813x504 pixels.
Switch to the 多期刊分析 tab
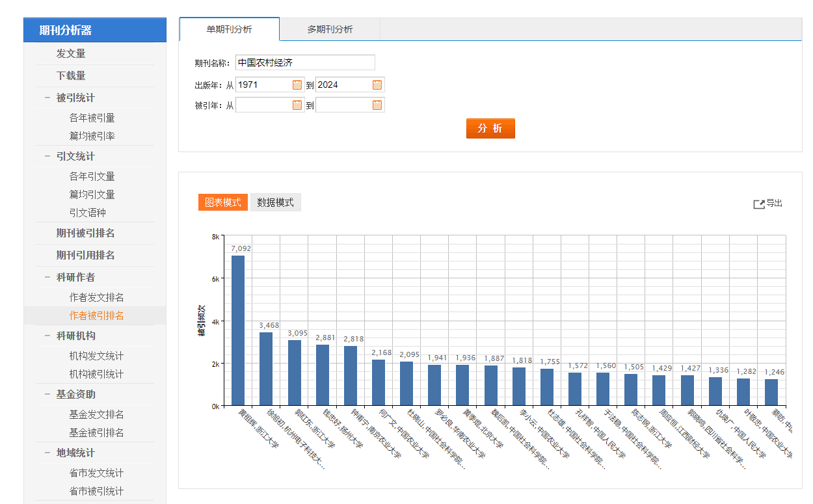[x=330, y=29]
